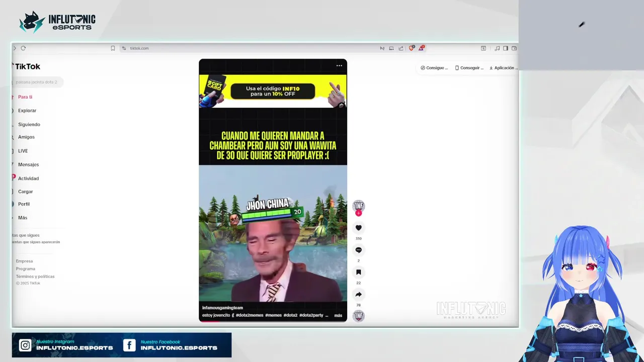Save video with the bookmark icon
Screen dimensions: 644x362
pyautogui.click(x=358, y=272)
